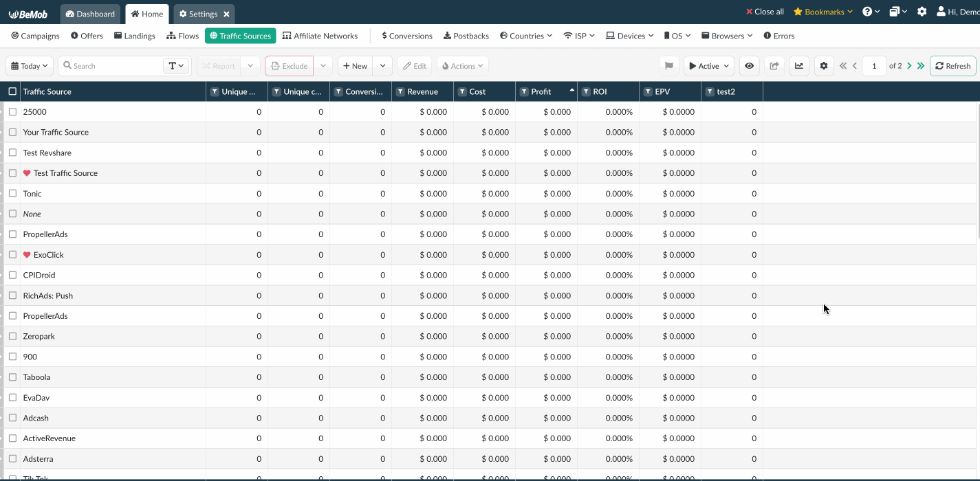The height and width of the screenshot is (481, 980).
Task: Select the RichAds: Push row name
Action: (x=48, y=295)
